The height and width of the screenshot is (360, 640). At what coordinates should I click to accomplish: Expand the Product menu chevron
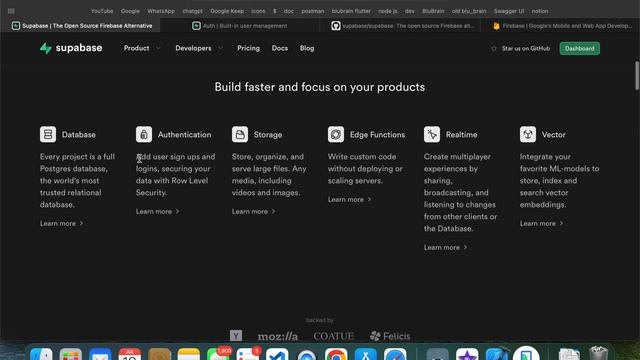coord(158,48)
